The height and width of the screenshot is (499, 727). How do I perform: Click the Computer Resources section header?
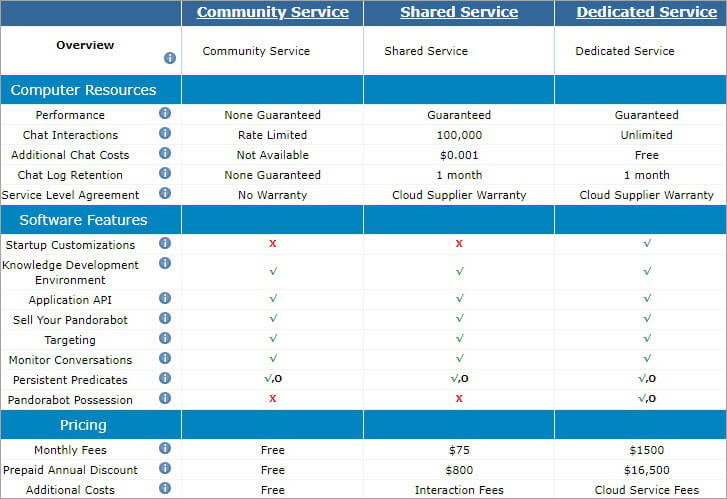click(x=83, y=90)
